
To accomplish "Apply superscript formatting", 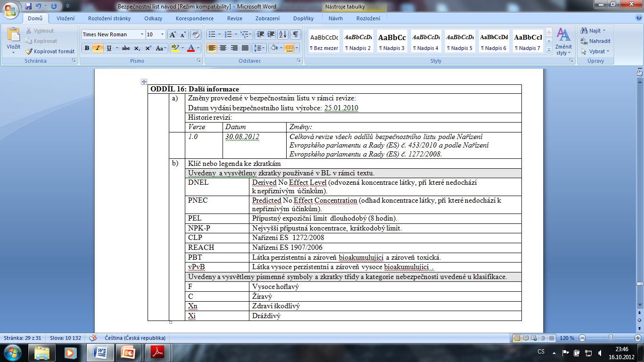I will click(x=148, y=48).
